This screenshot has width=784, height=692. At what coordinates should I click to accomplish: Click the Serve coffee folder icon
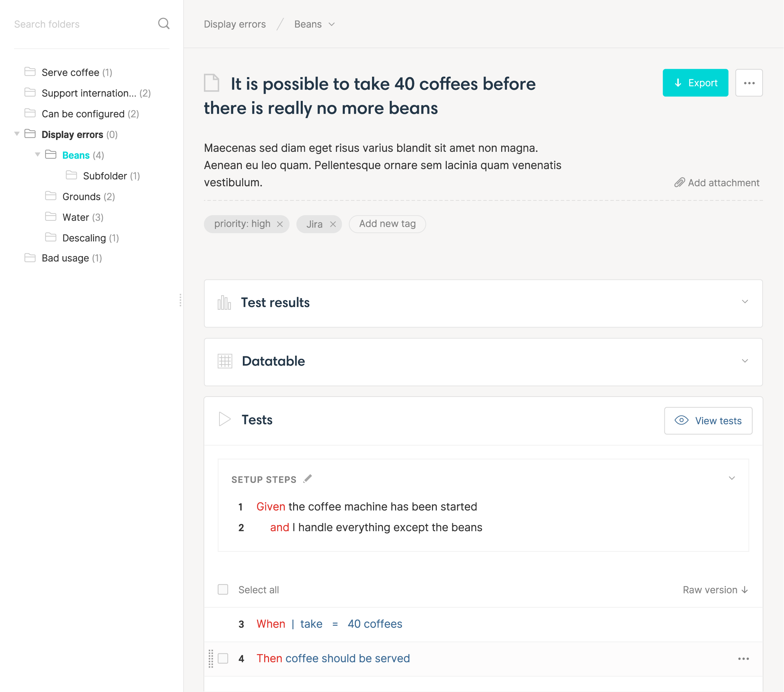tap(30, 72)
